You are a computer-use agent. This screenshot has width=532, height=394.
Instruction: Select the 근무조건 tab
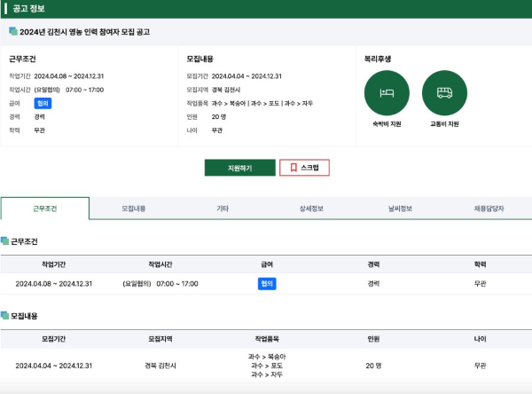(x=45, y=209)
